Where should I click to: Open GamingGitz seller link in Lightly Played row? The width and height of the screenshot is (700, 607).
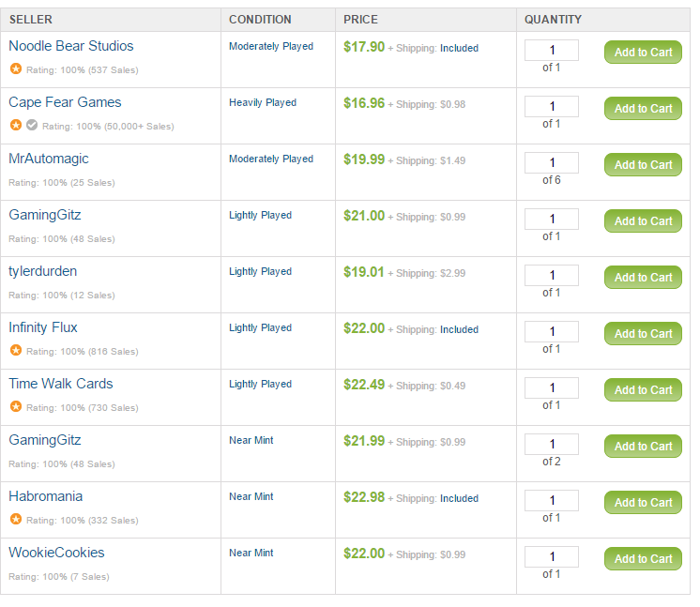45,215
